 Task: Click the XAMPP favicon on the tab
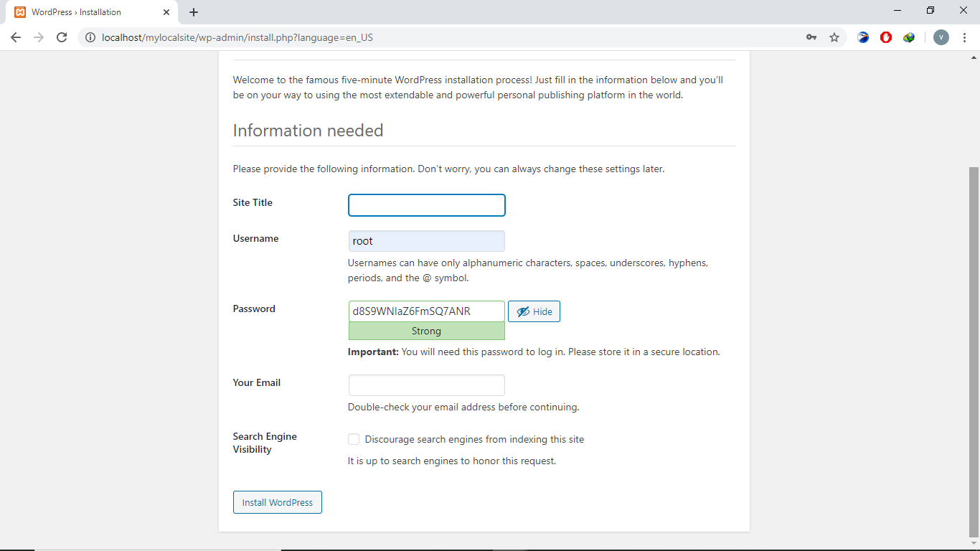pos(20,12)
